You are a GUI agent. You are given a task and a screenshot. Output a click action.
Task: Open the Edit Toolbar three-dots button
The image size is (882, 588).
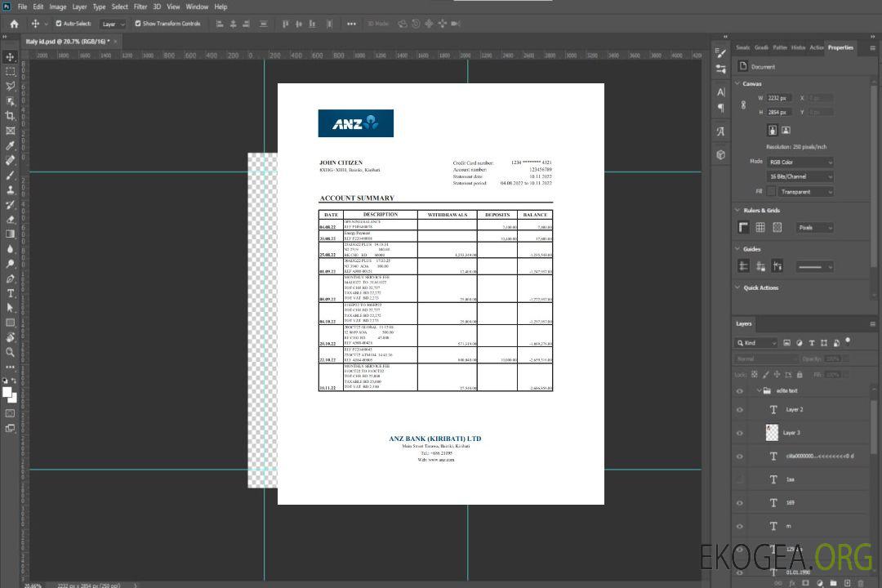10,367
